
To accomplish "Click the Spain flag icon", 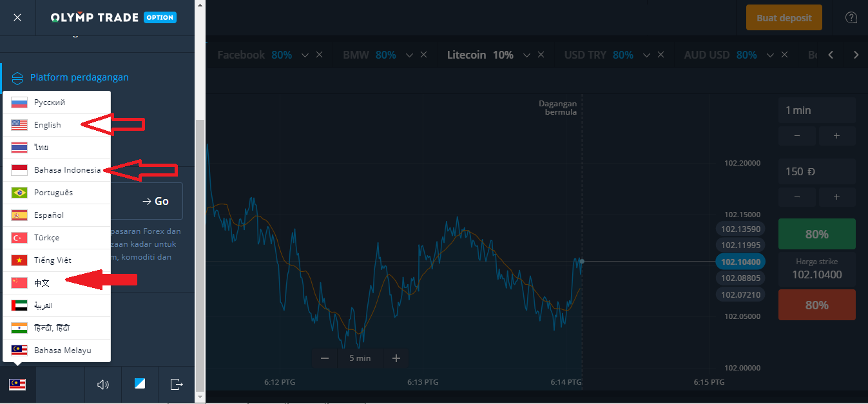I will [x=19, y=215].
